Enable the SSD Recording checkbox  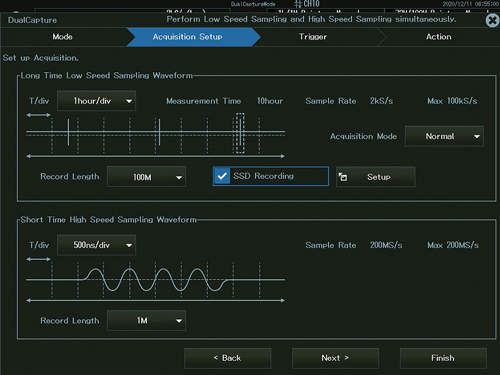[222, 176]
